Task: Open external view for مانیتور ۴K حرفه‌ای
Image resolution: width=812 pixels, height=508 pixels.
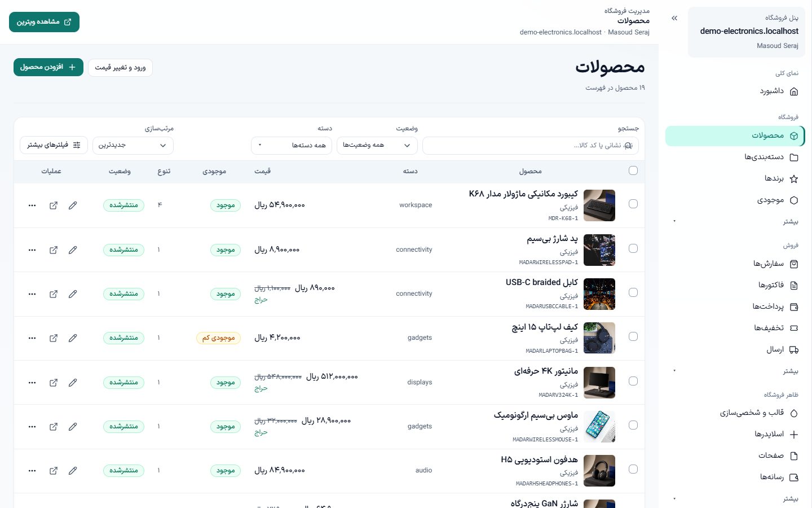Action: click(54, 383)
